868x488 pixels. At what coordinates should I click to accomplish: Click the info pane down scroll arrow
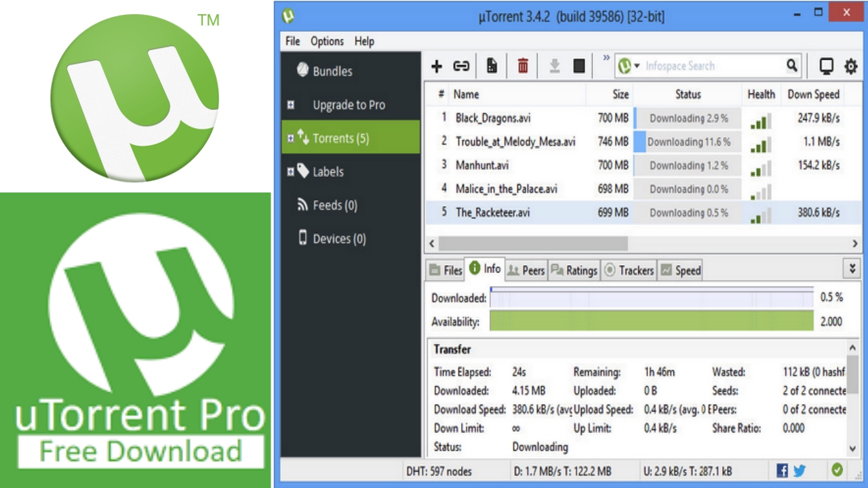point(853,448)
